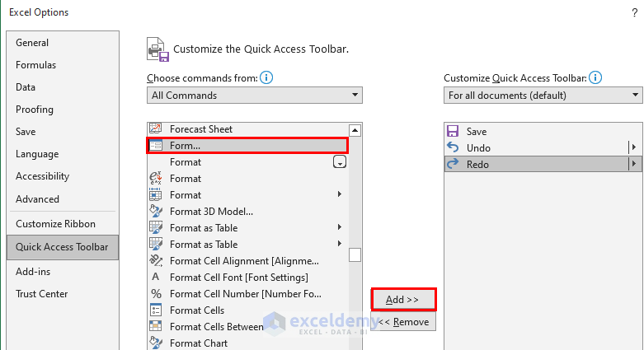Select the Format 3D Model icon
The height and width of the screenshot is (350, 644).
click(155, 212)
